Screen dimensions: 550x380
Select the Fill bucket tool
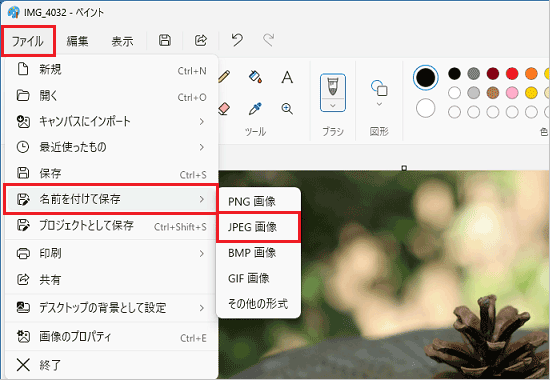point(255,76)
